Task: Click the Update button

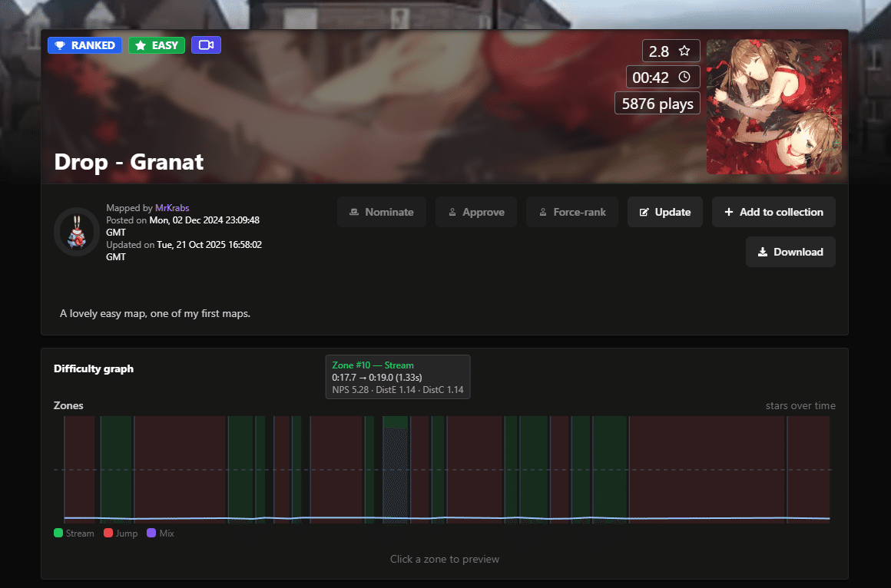Action: click(665, 212)
